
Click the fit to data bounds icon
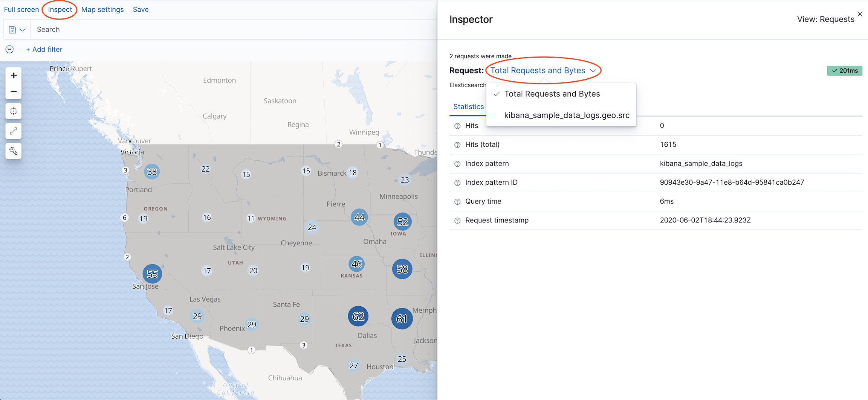14,111
